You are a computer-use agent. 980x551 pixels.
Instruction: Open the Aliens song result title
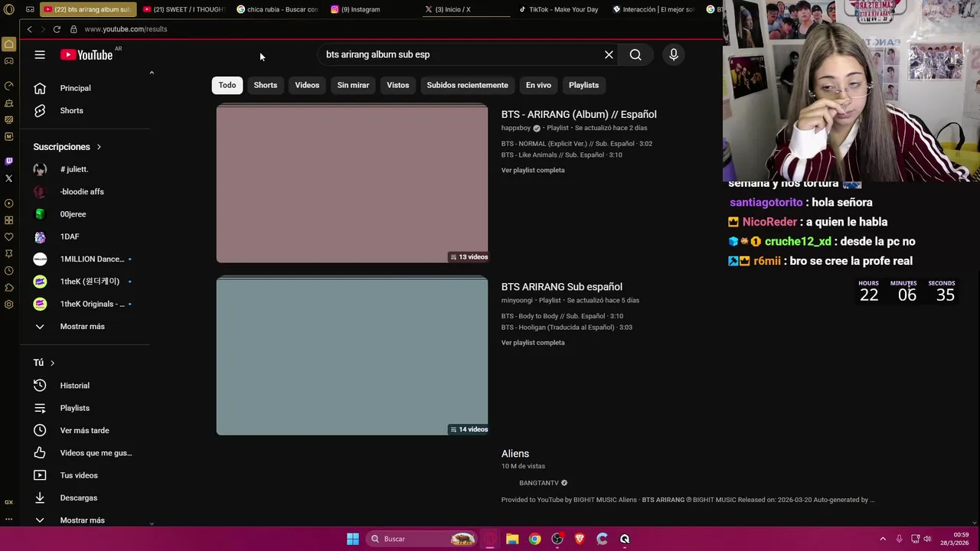pyautogui.click(x=515, y=454)
